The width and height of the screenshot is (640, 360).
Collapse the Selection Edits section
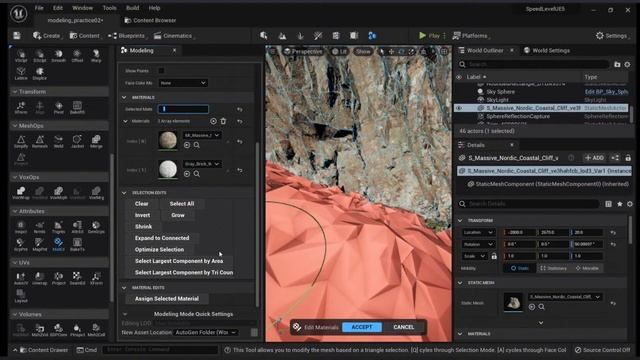[x=124, y=192]
